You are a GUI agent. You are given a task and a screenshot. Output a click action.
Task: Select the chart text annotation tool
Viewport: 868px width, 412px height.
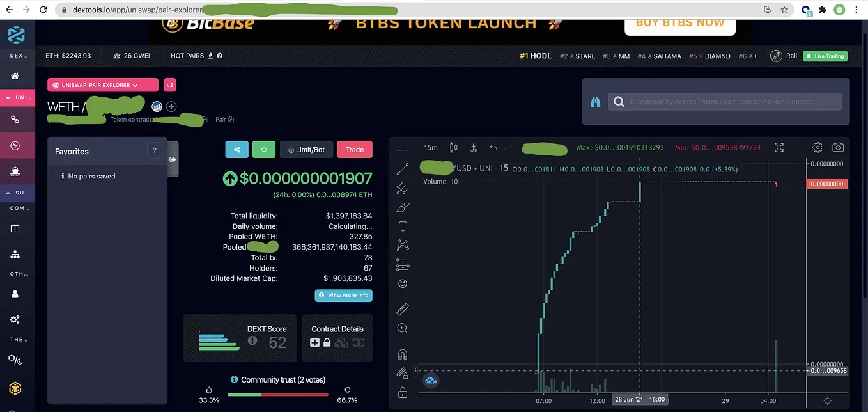click(x=403, y=226)
